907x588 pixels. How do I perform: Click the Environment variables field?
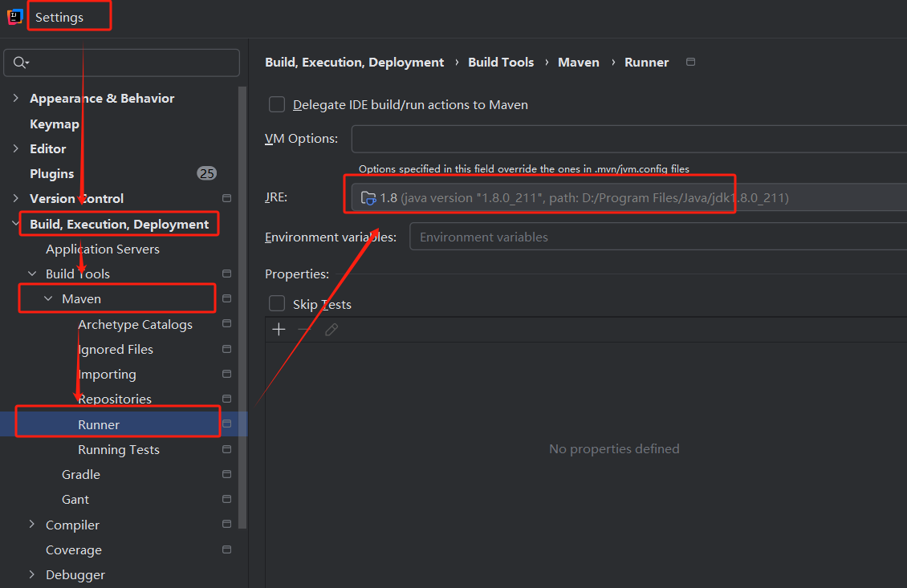(658, 237)
